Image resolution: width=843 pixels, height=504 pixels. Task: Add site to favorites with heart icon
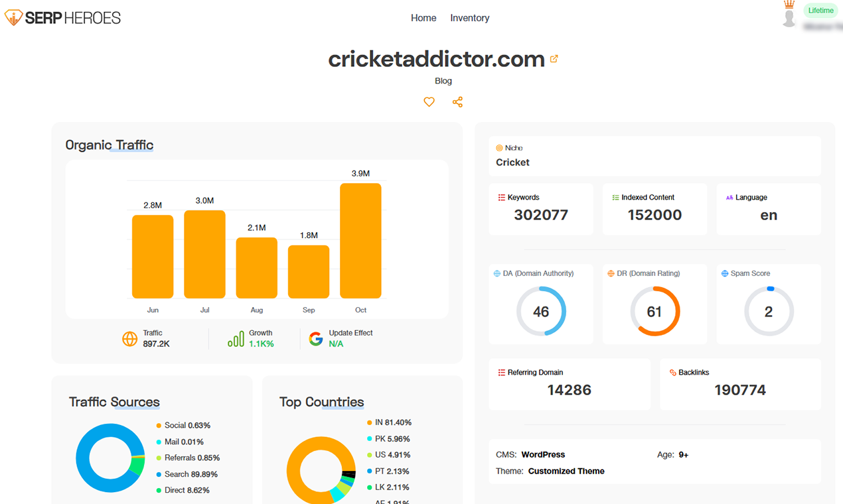click(x=429, y=102)
